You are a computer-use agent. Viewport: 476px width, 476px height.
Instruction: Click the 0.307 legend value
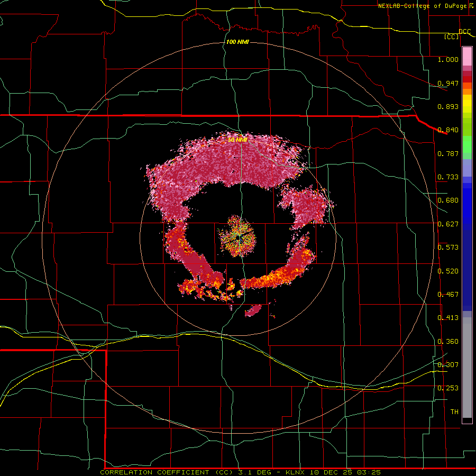(448, 364)
